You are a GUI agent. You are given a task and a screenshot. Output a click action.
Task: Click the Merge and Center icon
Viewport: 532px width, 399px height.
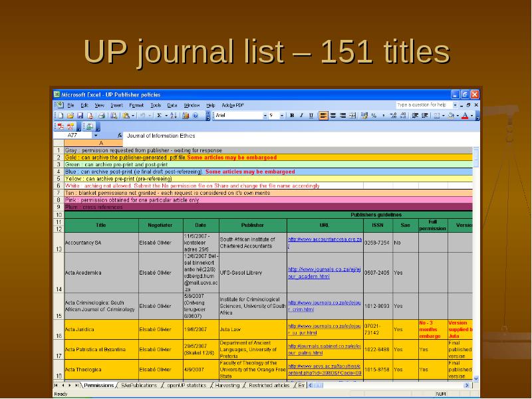click(352, 116)
